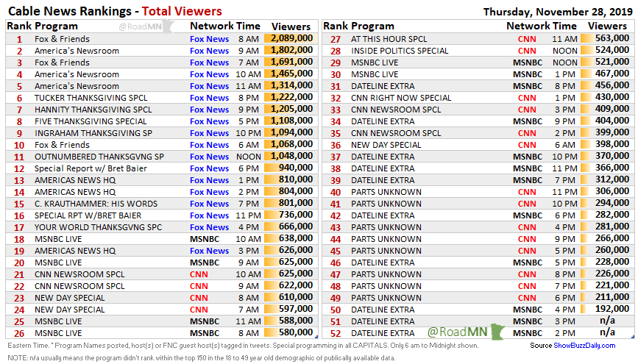Click 'INGRAHAM THANKSGIVING SP' program name

[93, 133]
